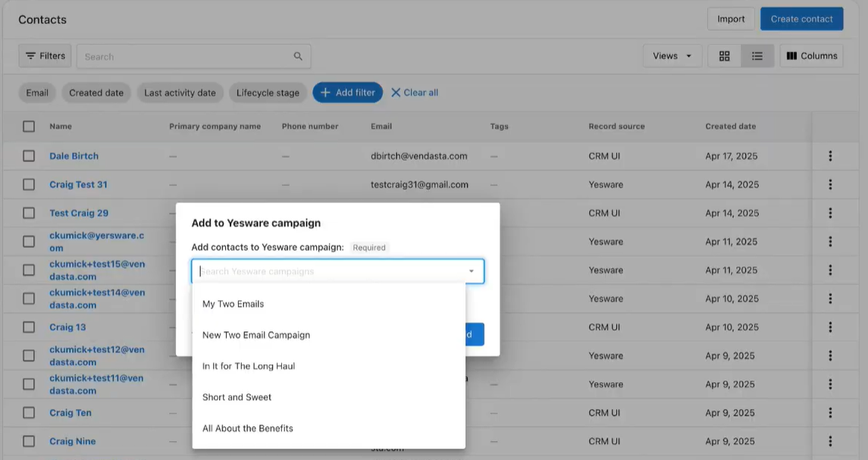This screenshot has width=868, height=460.
Task: Click the Name column header
Action: tap(61, 127)
